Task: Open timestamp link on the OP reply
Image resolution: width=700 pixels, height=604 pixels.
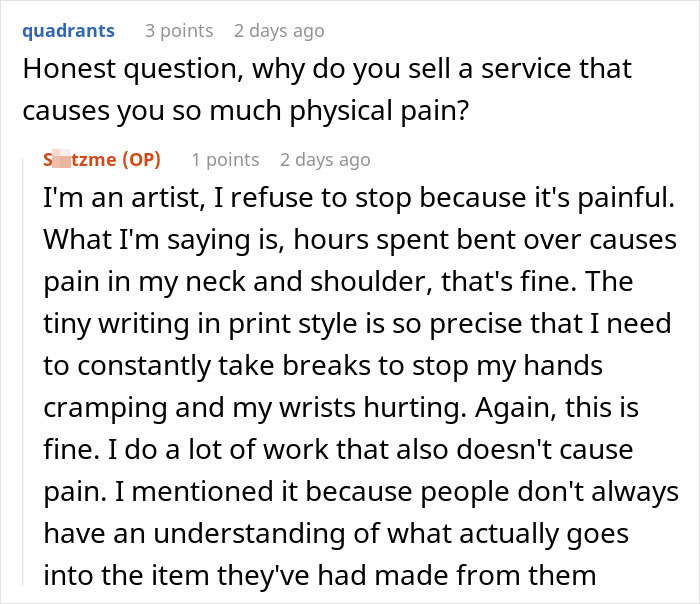Action: coord(325,160)
